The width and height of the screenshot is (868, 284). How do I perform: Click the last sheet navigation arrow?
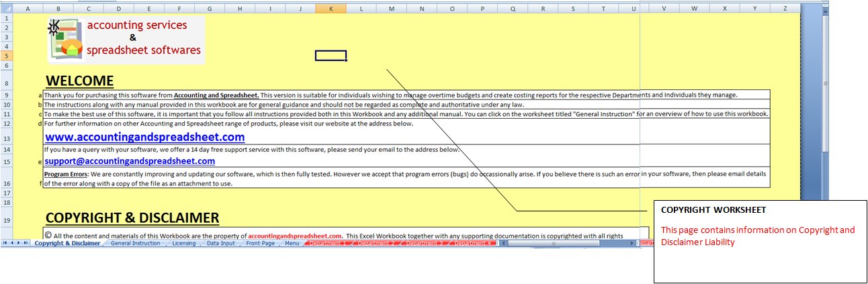pos(26,243)
